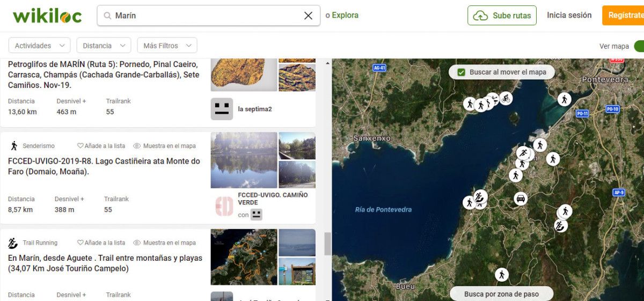Clear the Marín search text

click(308, 16)
